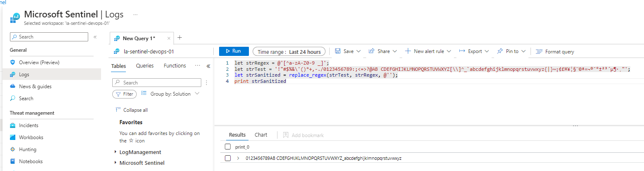644x171 pixels.
Task: Switch to the Queries tab
Action: (x=145, y=66)
